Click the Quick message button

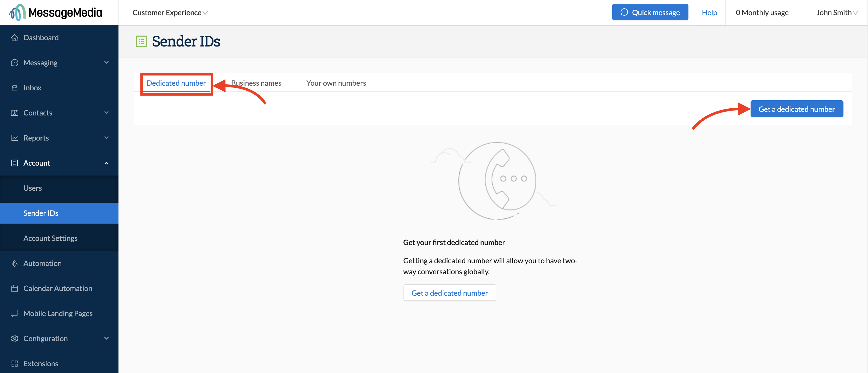click(x=650, y=13)
